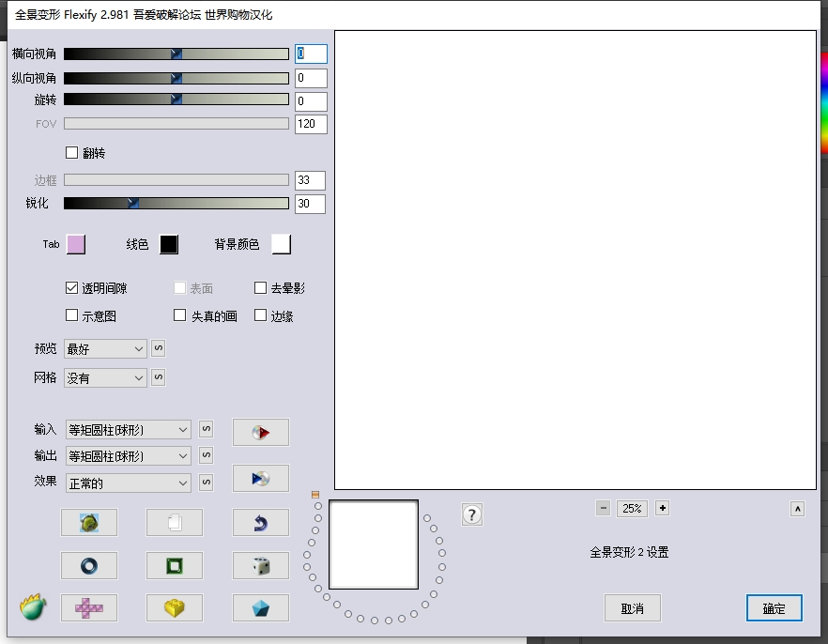Click the blue polyhedron gem button

(x=261, y=608)
